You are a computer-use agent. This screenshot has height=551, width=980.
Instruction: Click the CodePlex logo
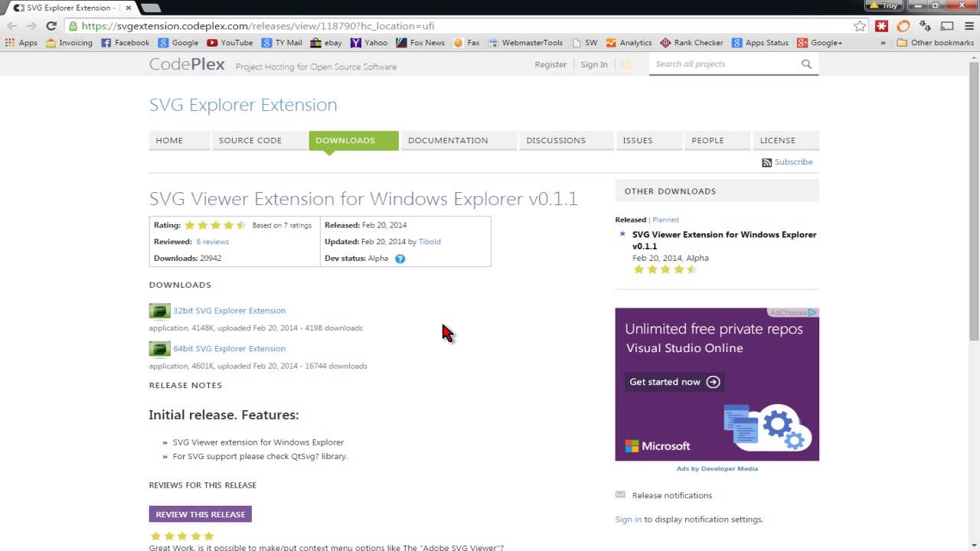click(x=187, y=64)
